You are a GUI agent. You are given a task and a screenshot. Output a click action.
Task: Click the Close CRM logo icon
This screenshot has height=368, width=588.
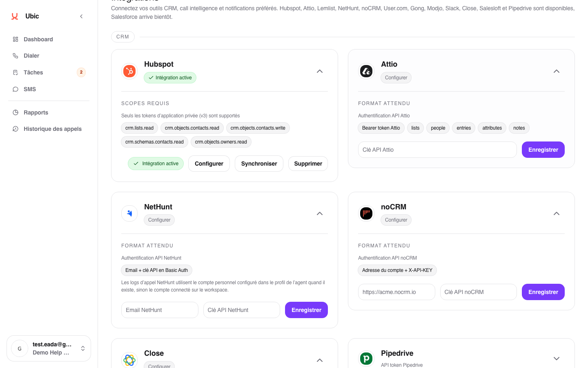point(129,360)
